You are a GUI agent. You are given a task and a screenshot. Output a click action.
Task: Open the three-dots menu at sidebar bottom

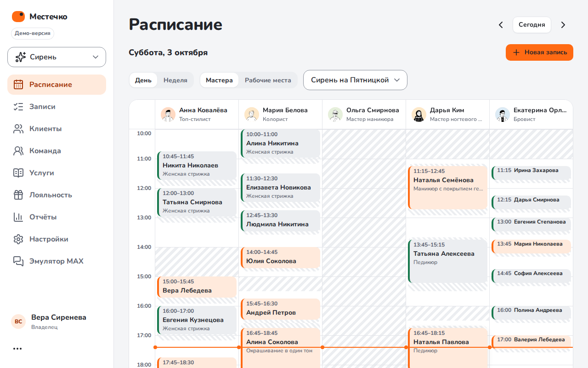17,349
